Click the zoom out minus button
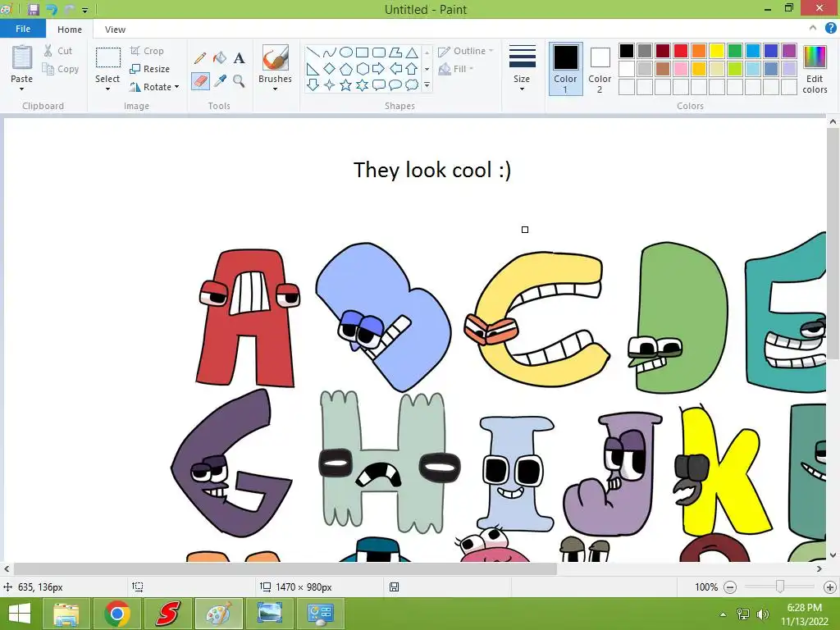 click(729, 587)
